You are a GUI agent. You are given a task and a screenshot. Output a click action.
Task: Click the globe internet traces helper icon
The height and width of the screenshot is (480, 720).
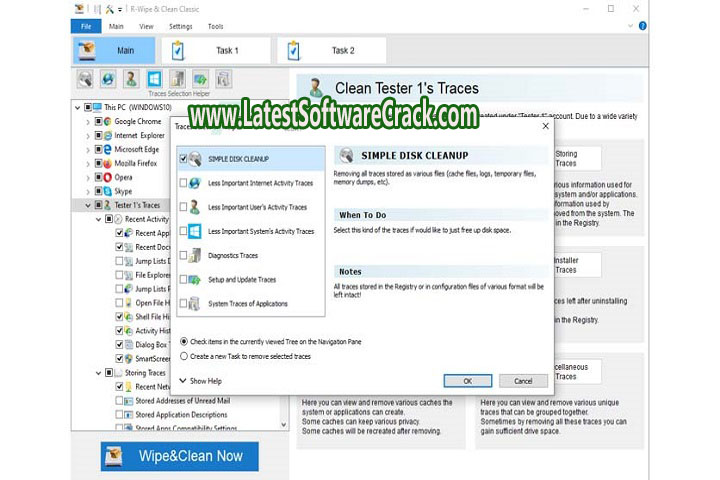(x=107, y=79)
